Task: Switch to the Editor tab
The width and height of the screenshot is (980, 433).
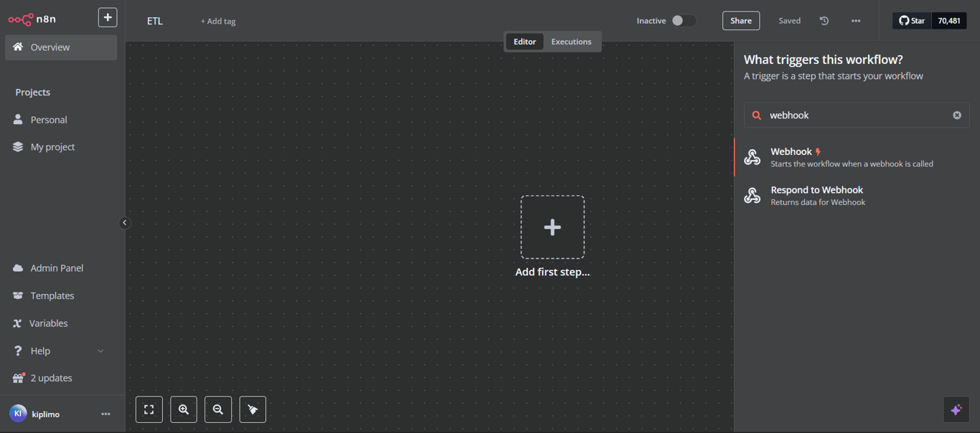Action: click(x=524, y=41)
